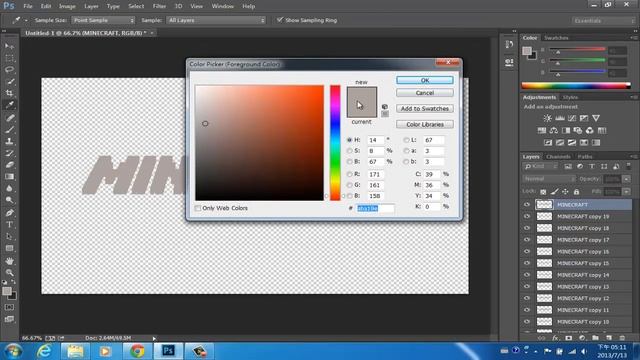This screenshot has height=360, width=640.
Task: Select the H hue radio button
Action: pos(349,140)
